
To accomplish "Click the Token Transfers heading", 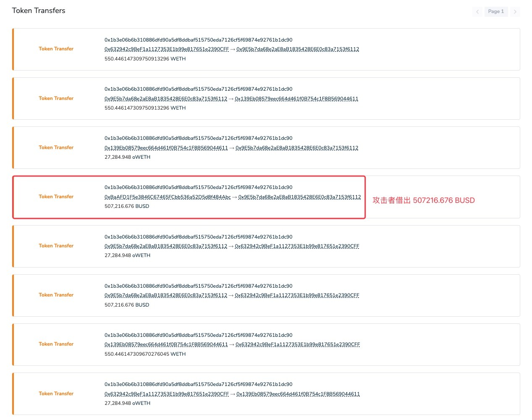I will 39,10.
